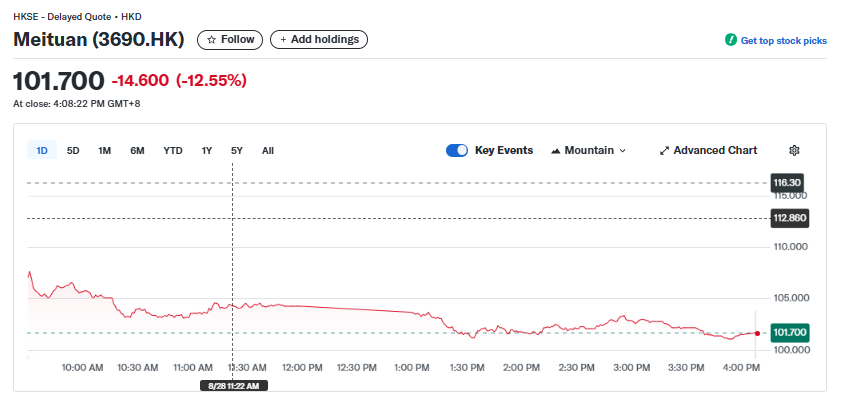The height and width of the screenshot is (398, 841).
Task: Open the Get top stock picks link
Action: pos(784,40)
